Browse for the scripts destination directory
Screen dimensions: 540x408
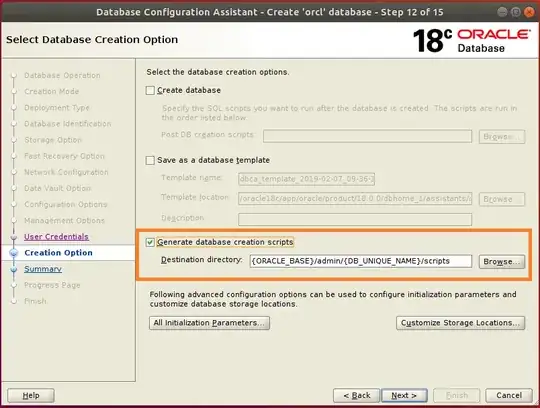pos(502,262)
